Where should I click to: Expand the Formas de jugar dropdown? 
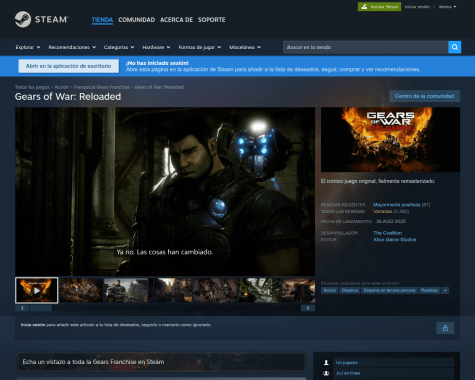[200, 47]
